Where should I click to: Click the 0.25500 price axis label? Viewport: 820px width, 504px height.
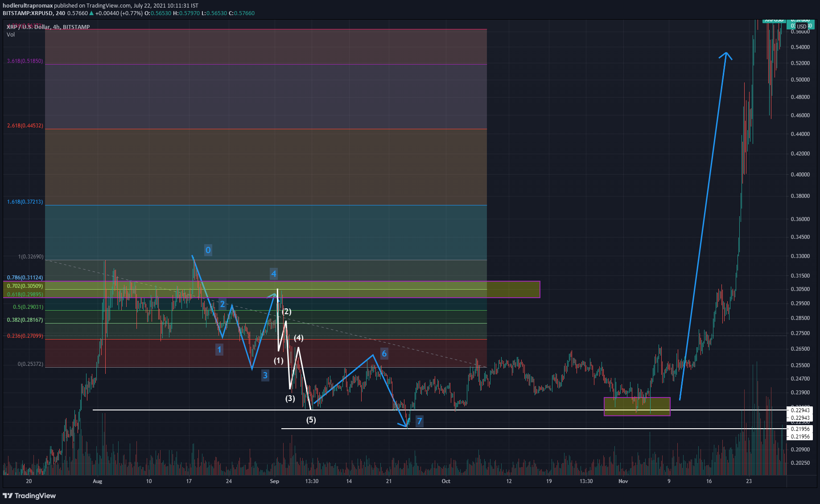[x=800, y=365]
